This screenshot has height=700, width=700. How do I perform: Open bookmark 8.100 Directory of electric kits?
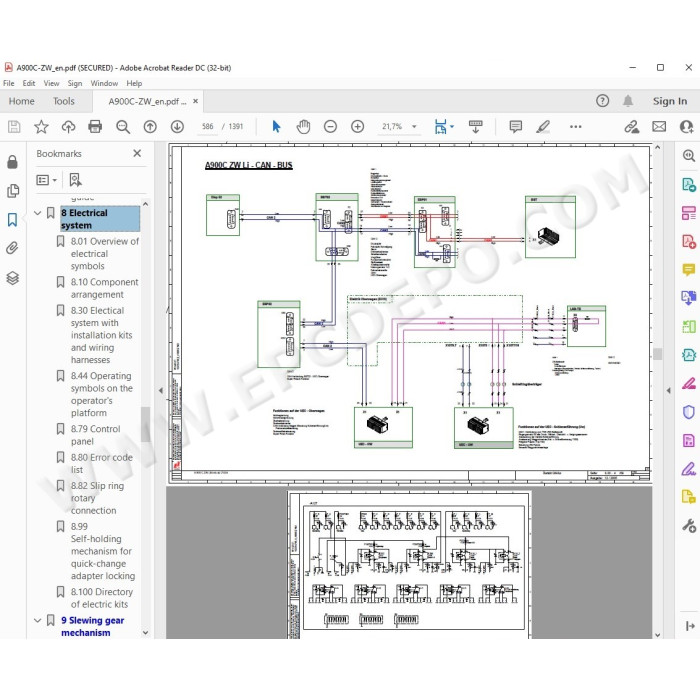[x=101, y=598]
